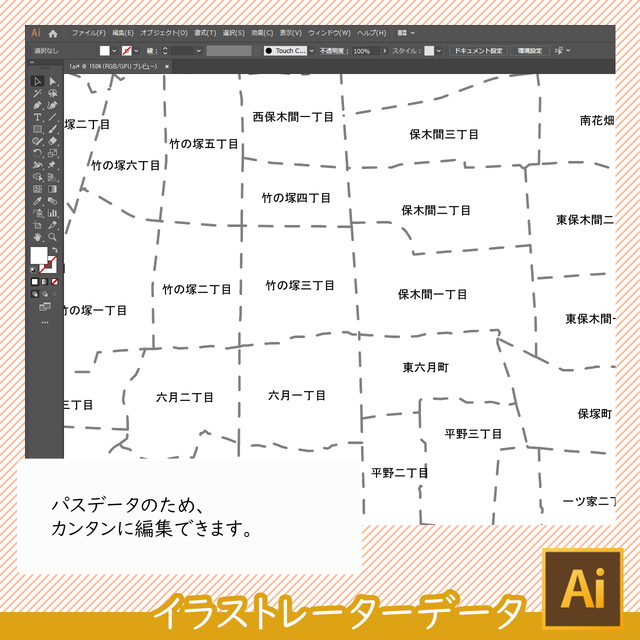Select the Blend tool
This screenshot has height=640, width=640.
point(53,201)
